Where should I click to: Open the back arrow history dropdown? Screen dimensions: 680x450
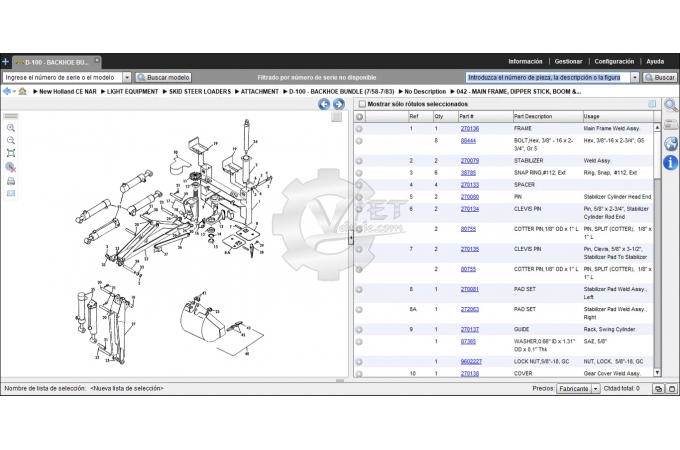point(14,91)
